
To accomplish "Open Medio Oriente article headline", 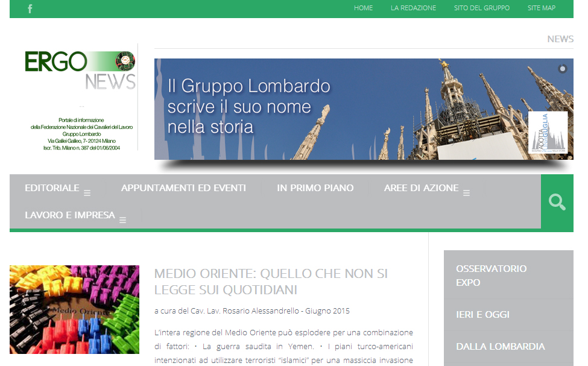I will [271, 282].
